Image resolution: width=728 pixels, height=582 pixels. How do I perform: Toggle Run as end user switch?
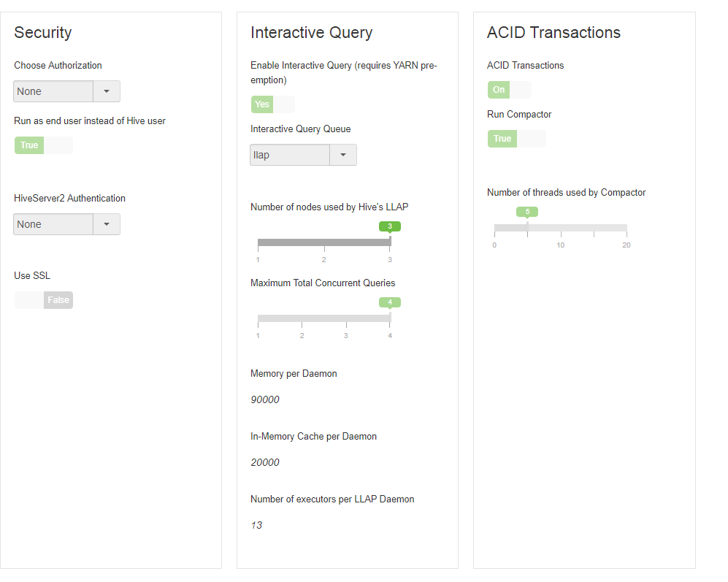point(44,145)
